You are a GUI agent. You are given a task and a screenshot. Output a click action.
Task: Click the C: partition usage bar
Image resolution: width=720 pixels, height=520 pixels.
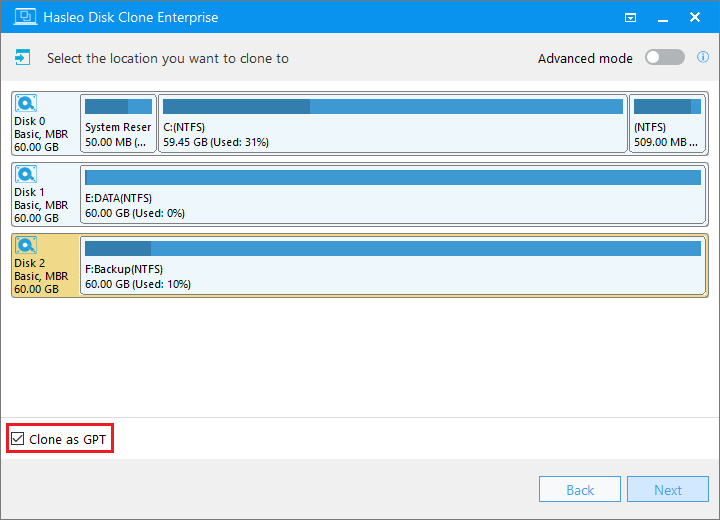[393, 107]
